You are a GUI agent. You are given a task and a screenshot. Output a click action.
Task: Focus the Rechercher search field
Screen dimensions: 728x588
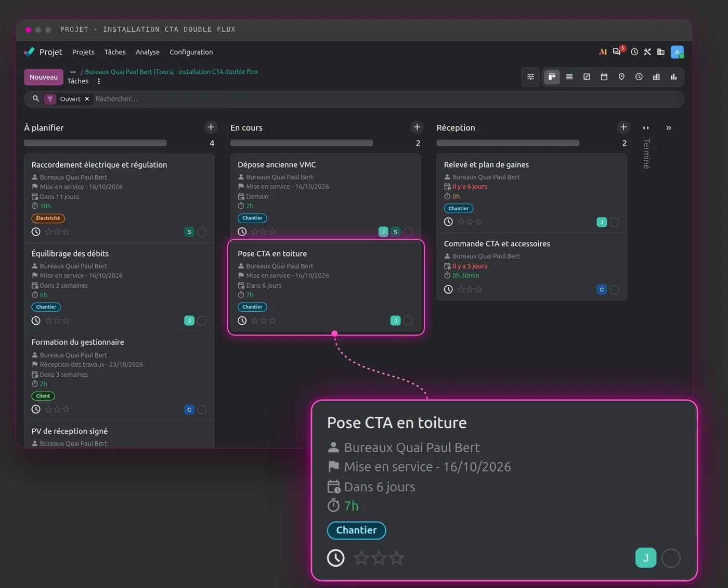387,99
